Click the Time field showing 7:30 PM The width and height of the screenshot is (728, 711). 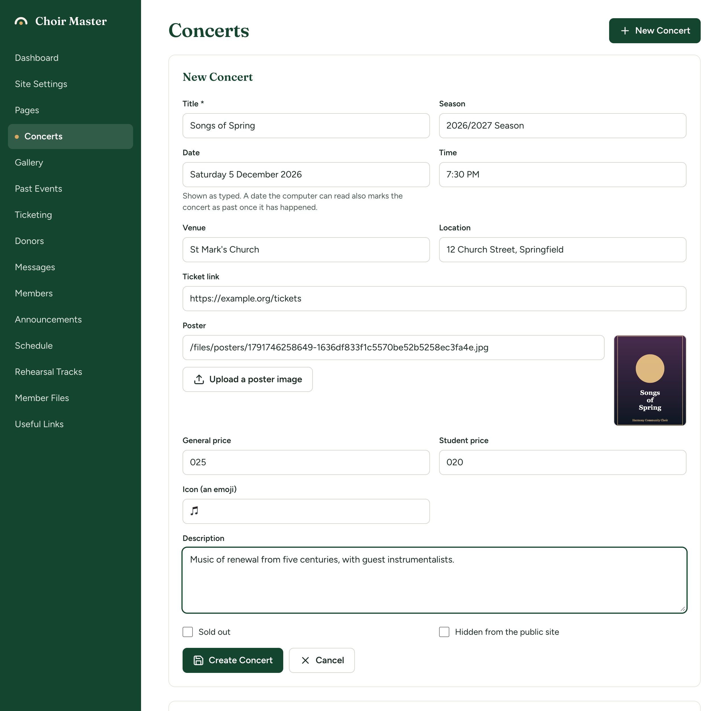(x=562, y=175)
